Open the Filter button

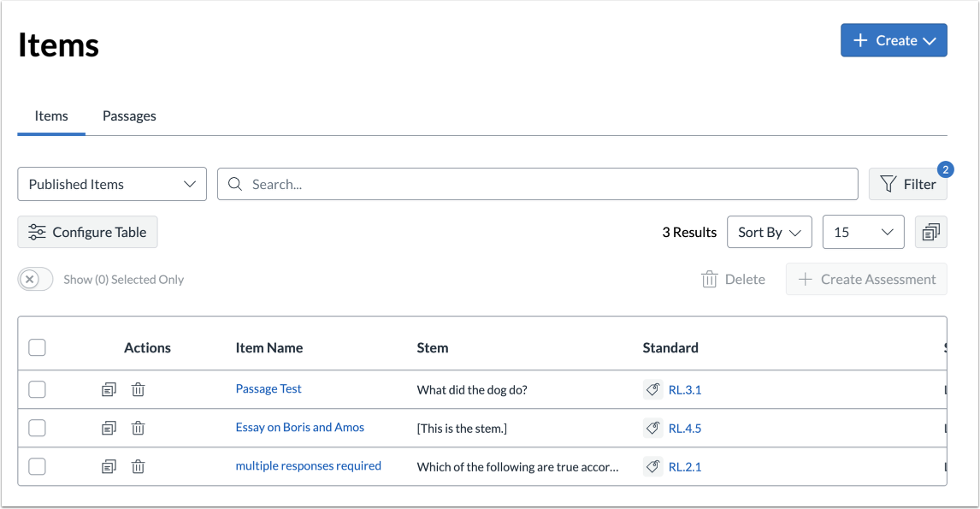pyautogui.click(x=908, y=184)
